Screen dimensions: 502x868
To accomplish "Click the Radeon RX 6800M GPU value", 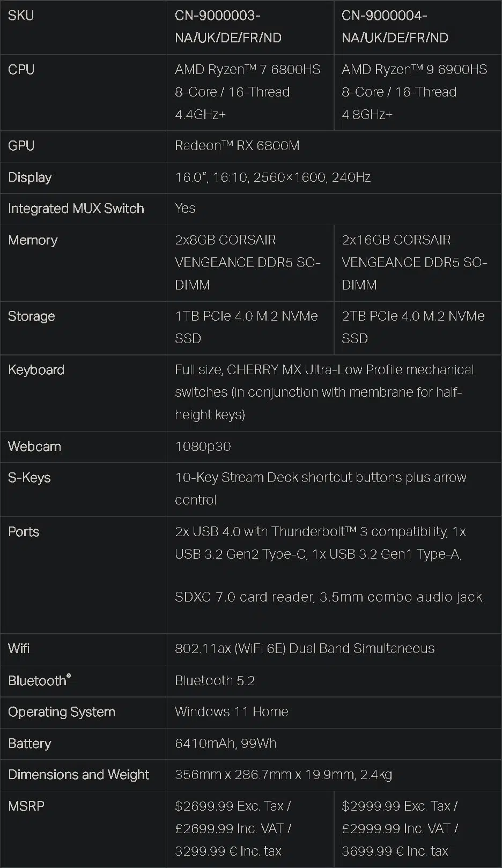I will pyautogui.click(x=237, y=146).
